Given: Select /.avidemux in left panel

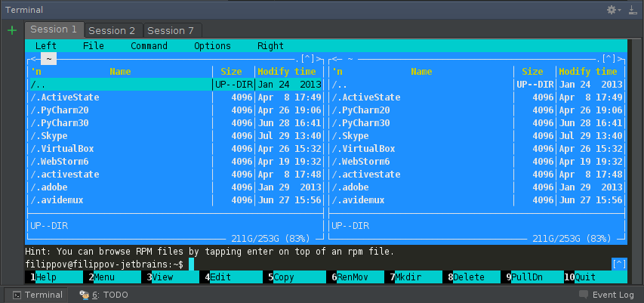Looking at the screenshot, I should coord(175,200).
